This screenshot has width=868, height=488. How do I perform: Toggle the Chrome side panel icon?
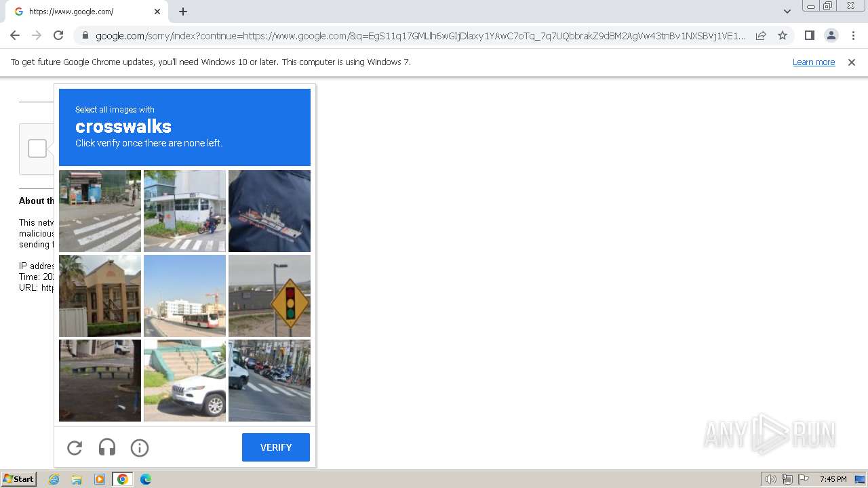[x=809, y=35]
